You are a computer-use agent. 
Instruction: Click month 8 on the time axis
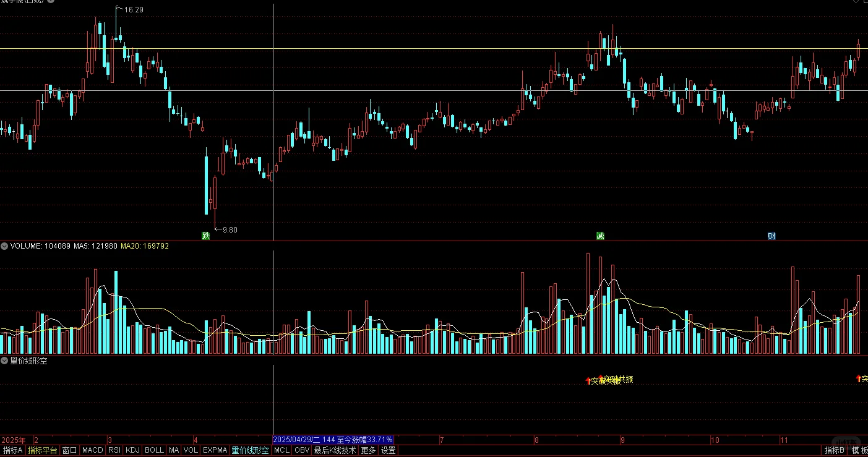pyautogui.click(x=536, y=440)
